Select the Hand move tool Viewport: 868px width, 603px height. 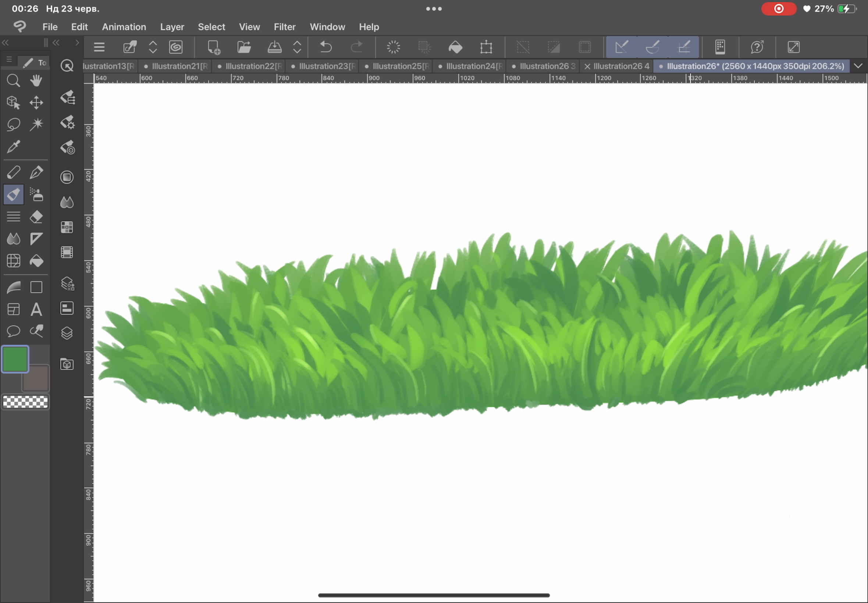(36, 81)
